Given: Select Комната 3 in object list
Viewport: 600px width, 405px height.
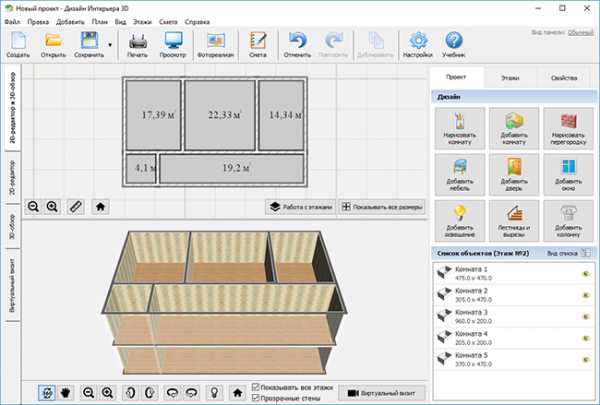Looking at the screenshot, I should tap(514, 317).
